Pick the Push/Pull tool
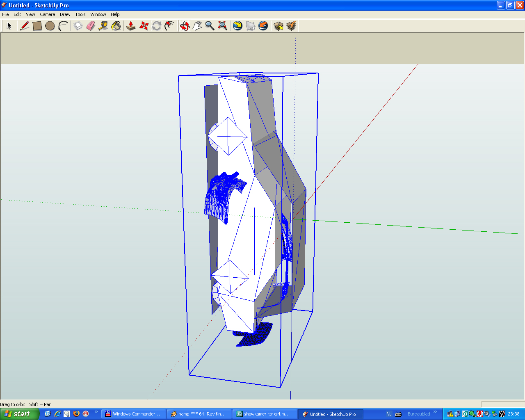Viewport: 525px width, 420px height. click(x=131, y=26)
